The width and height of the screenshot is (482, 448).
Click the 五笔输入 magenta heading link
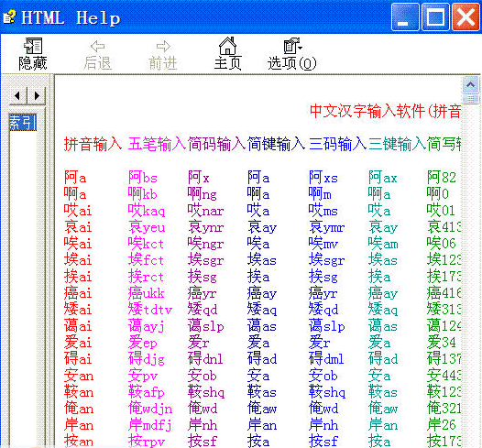pyautogui.click(x=157, y=144)
